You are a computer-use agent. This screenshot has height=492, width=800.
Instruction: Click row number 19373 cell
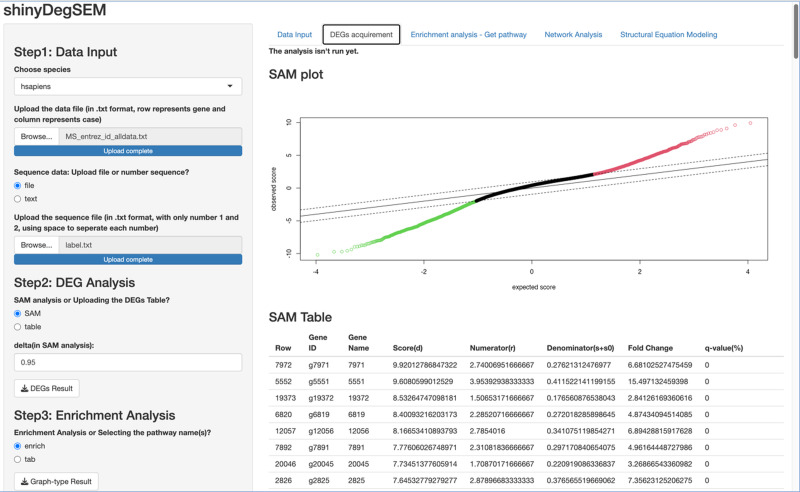[285, 398]
